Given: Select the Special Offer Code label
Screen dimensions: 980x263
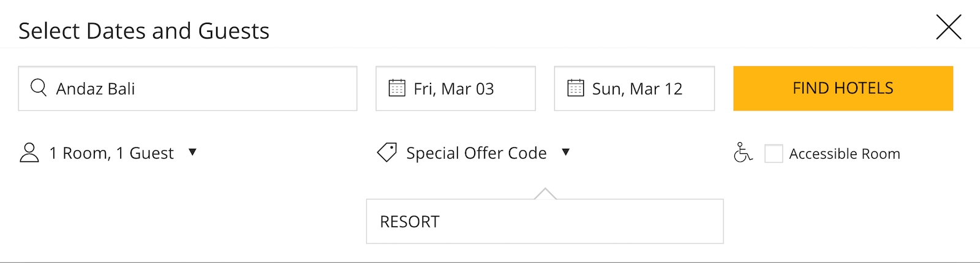Looking at the screenshot, I should point(477,153).
